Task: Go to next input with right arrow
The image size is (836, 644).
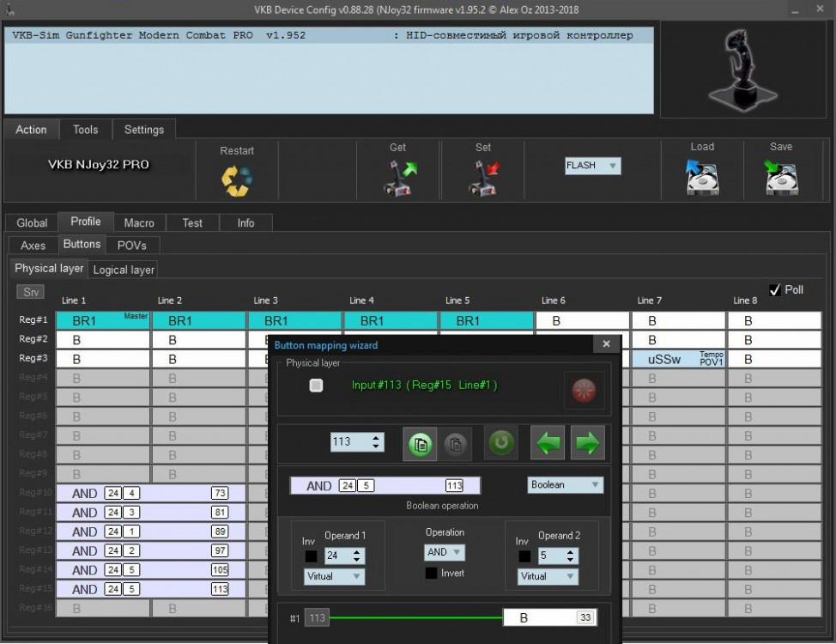Action: click(x=587, y=443)
